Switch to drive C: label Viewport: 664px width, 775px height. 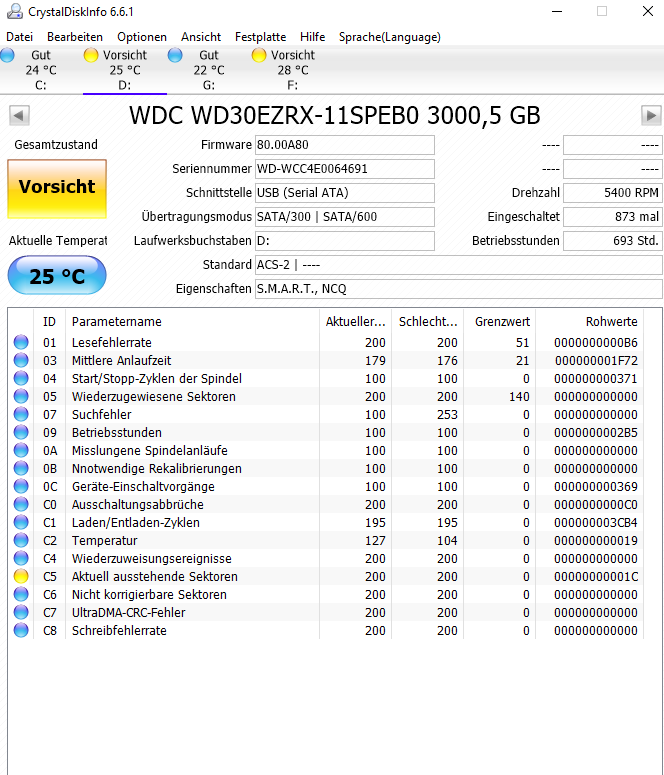tap(41, 85)
